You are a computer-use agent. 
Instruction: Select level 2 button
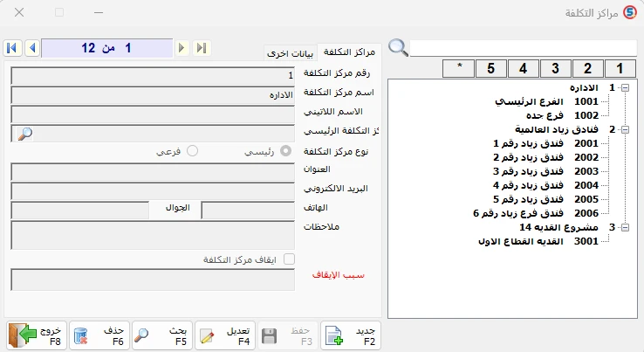[588, 68]
